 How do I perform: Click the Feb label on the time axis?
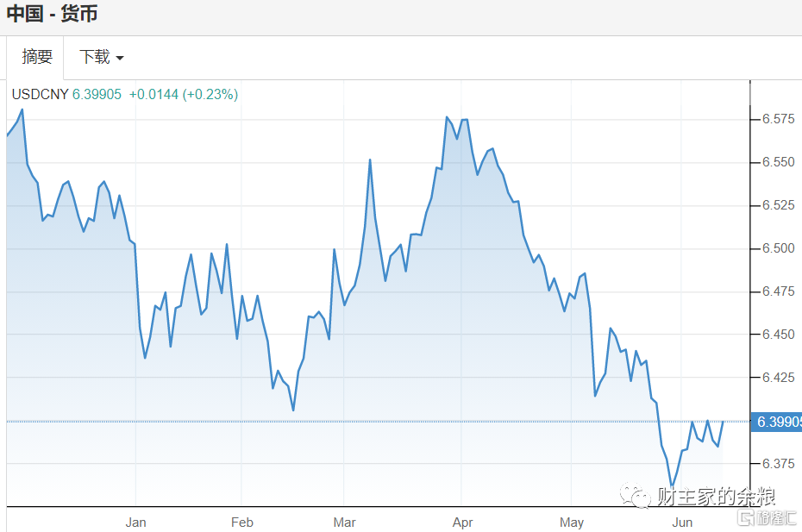click(242, 522)
